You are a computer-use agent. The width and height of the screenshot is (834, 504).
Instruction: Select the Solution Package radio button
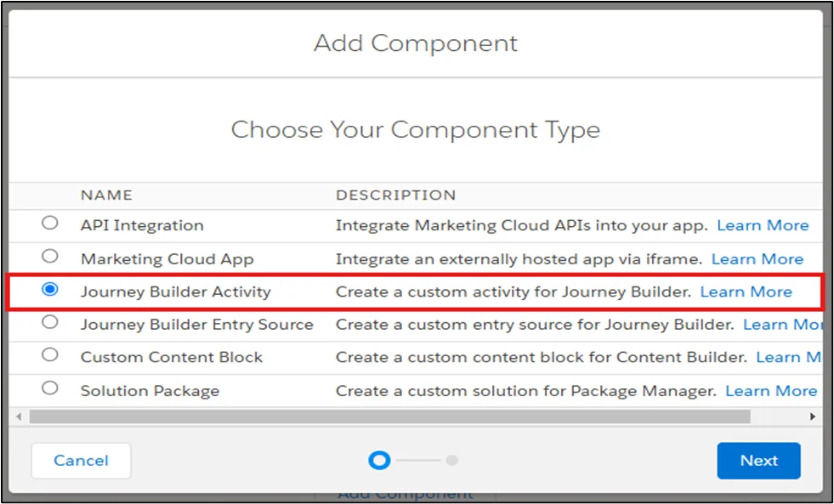pos(49,390)
